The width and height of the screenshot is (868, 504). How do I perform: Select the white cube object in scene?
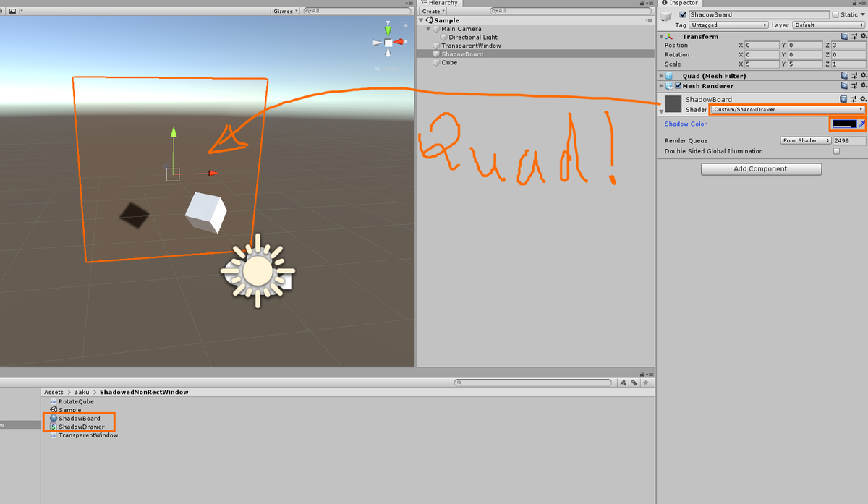[205, 213]
